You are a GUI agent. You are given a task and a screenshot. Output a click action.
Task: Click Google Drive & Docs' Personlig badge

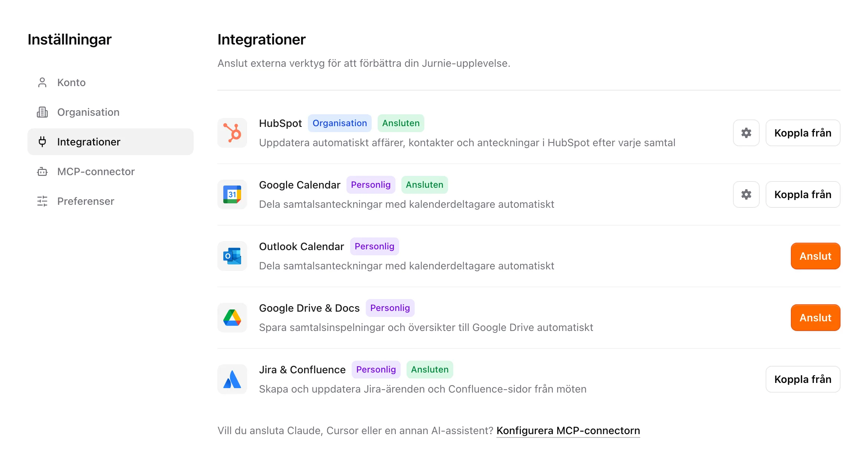(390, 308)
